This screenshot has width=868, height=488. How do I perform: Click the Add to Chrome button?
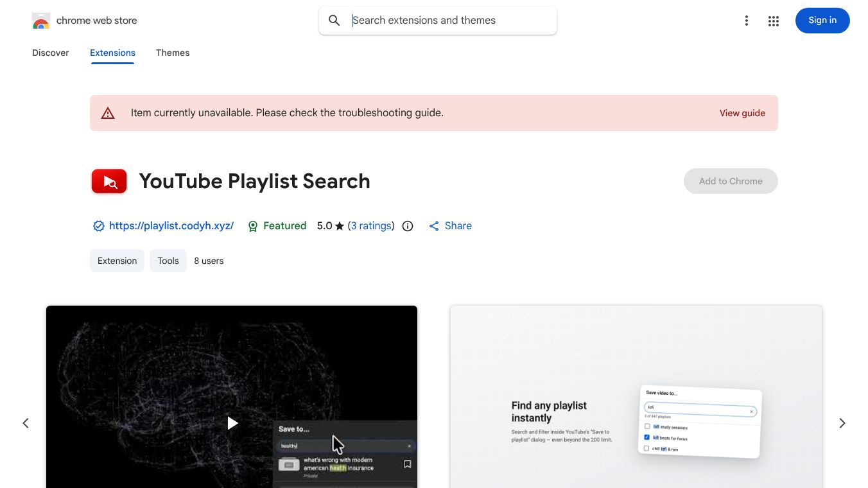pos(731,181)
